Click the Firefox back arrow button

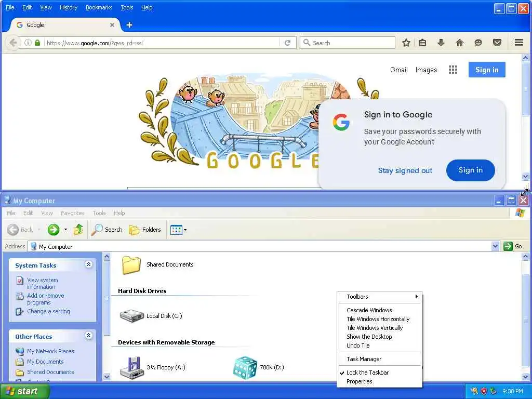pos(13,43)
